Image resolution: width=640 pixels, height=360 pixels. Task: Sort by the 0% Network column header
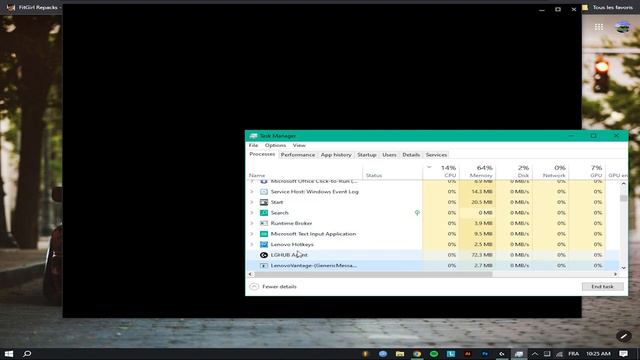pos(551,171)
